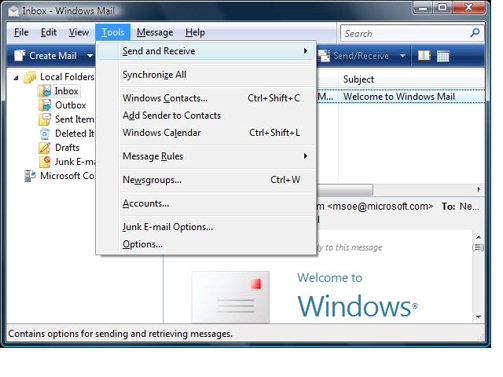The width and height of the screenshot is (503, 377).
Task: Open the Send/Receive dropdown arrow
Action: tap(403, 56)
